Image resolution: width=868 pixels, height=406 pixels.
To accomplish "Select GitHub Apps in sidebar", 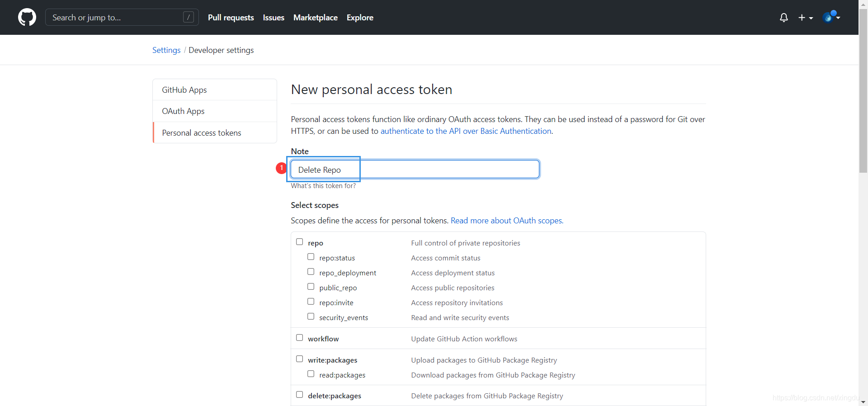I will pos(215,90).
